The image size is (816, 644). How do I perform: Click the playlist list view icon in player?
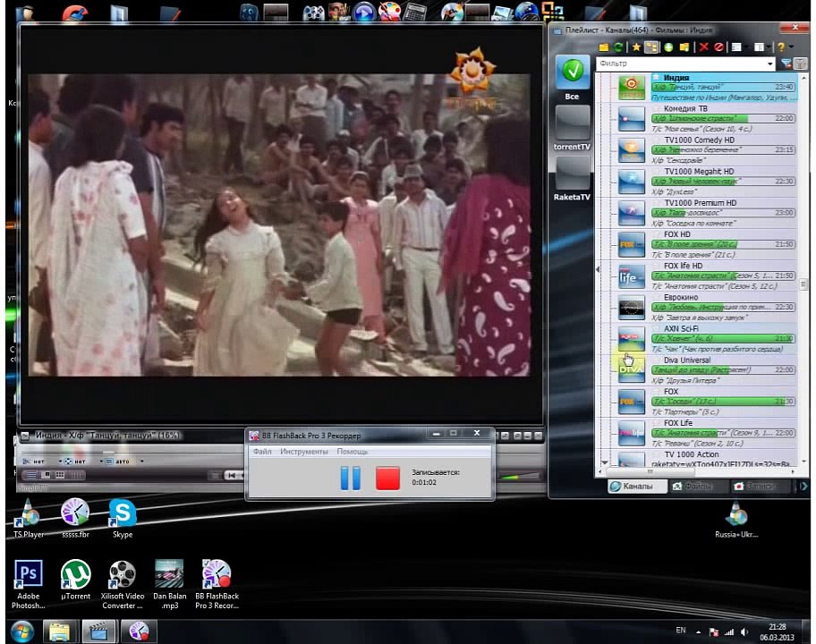point(31,475)
